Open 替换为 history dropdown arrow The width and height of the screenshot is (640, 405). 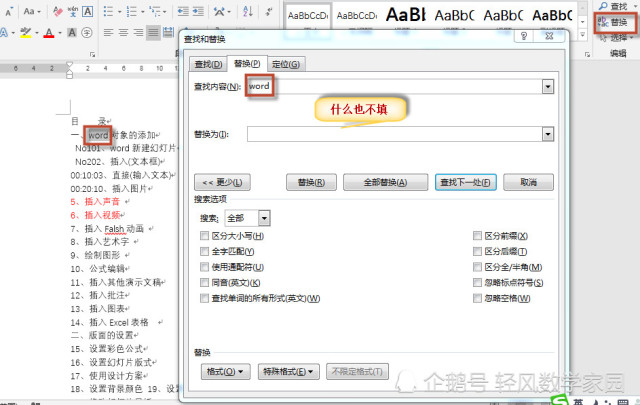(548, 134)
